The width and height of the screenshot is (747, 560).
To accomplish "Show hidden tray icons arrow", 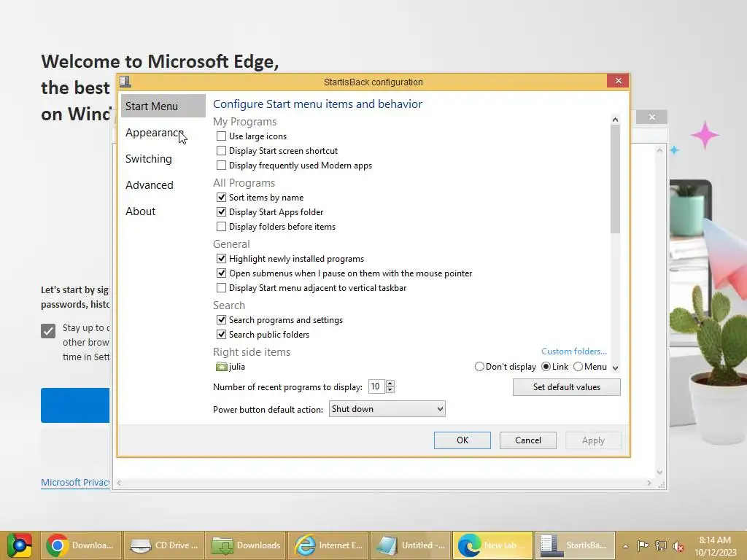I will click(625, 545).
